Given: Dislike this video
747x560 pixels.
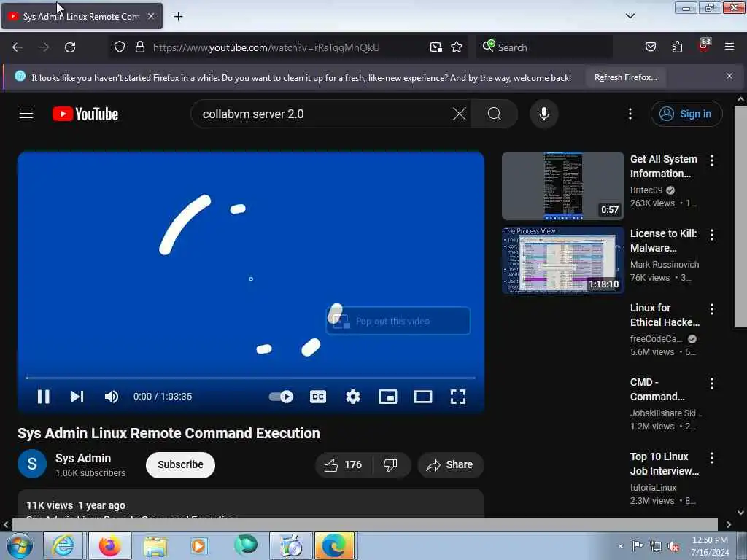Looking at the screenshot, I should (391, 464).
